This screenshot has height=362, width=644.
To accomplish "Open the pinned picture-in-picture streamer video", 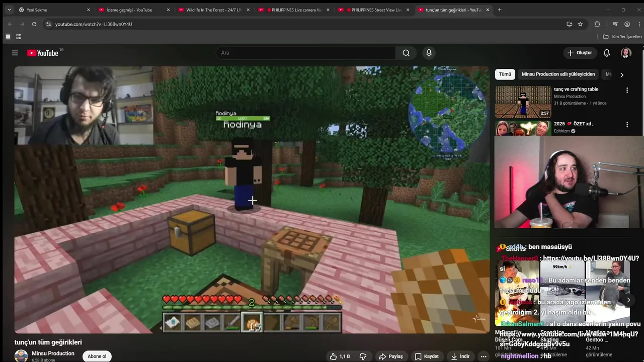I will (569, 182).
